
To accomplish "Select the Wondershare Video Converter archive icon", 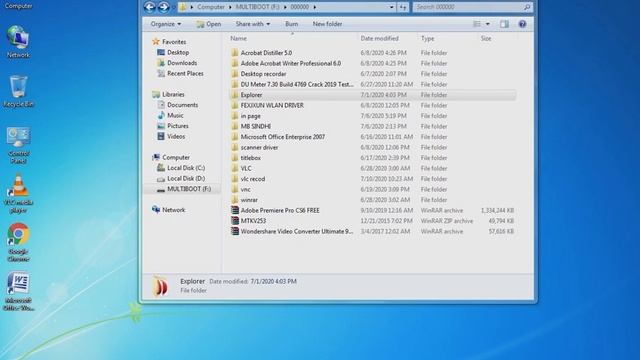I will (235, 231).
